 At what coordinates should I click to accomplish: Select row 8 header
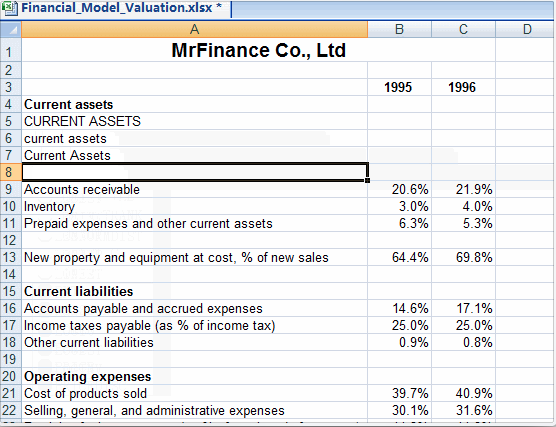[11, 172]
